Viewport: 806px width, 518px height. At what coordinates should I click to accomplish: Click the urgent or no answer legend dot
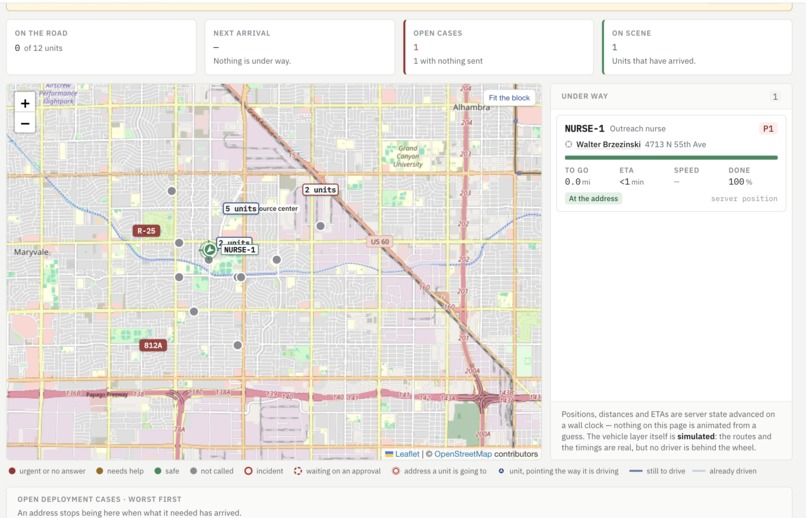(x=12, y=471)
